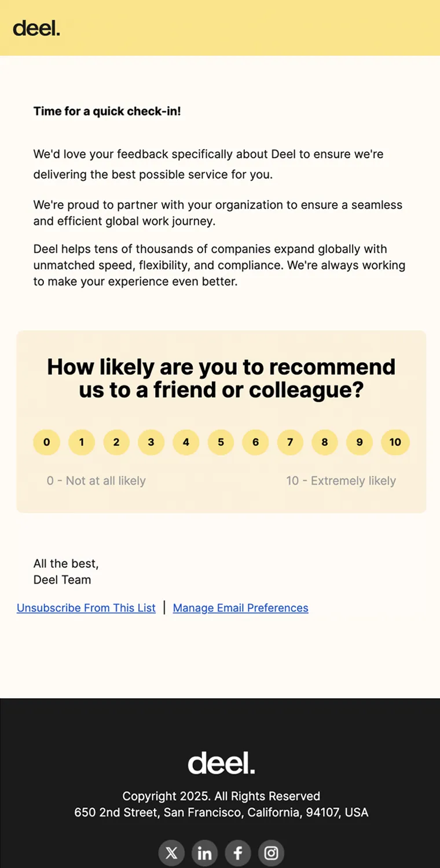Viewport: 440px width, 868px height.
Task: Pick rating 8 for the survey
Action: click(x=325, y=442)
